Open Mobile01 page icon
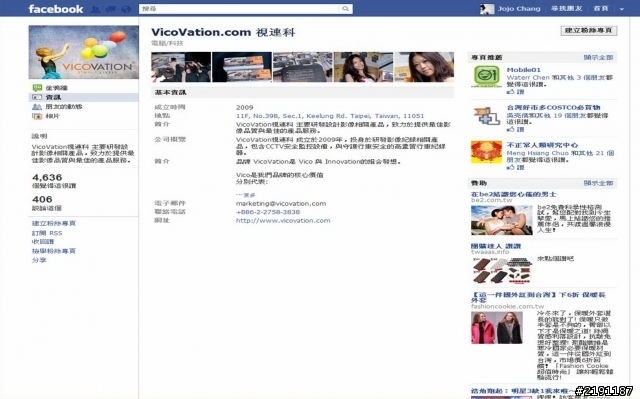Screen dimensions: 640x399 486,77
